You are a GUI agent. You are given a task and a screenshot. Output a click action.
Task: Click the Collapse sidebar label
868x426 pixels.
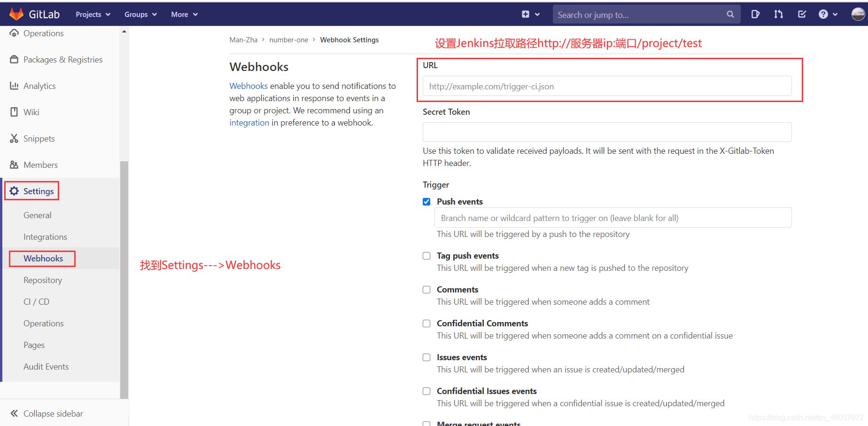point(53,414)
